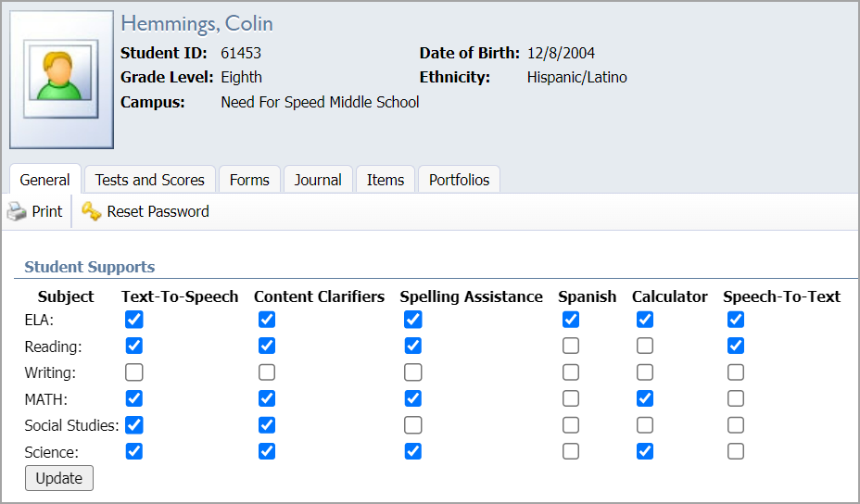Click the Reset Password text link
860x504 pixels.
[x=158, y=211]
